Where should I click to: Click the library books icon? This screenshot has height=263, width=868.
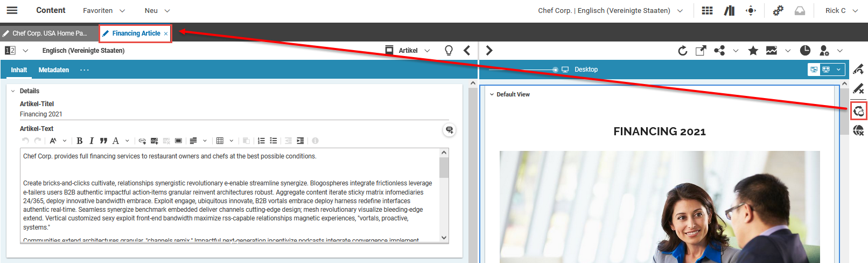(x=729, y=11)
